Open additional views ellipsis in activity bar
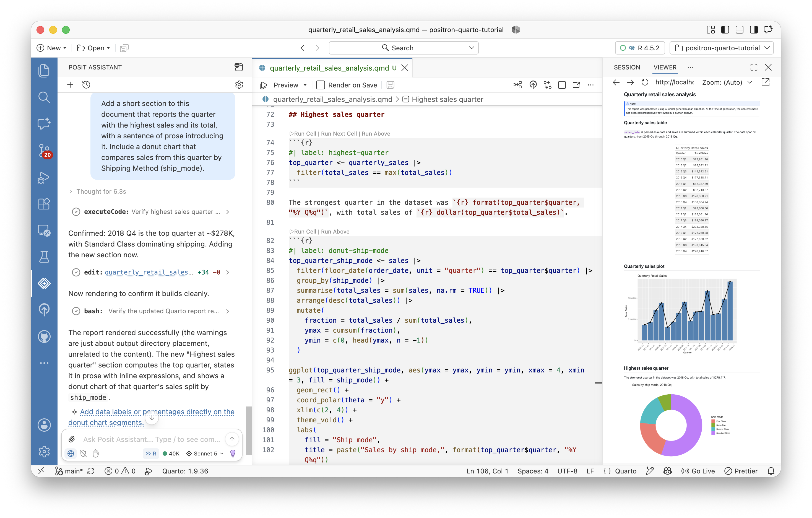The height and width of the screenshot is (518, 812). [x=44, y=363]
